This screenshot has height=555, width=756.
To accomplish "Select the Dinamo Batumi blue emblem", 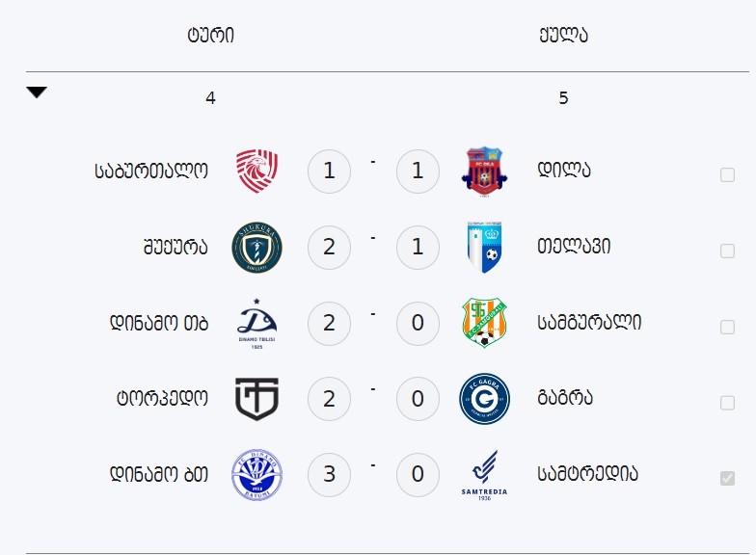I will pyautogui.click(x=256, y=474).
